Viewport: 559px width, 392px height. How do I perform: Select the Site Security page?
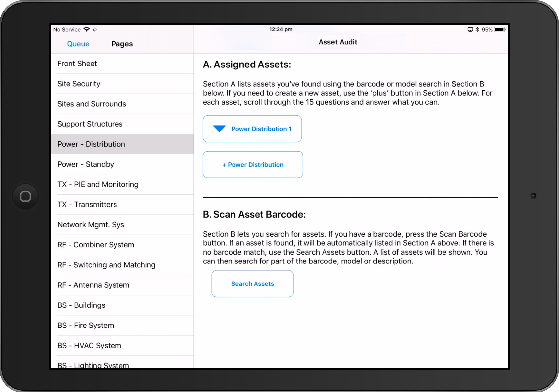(x=122, y=84)
